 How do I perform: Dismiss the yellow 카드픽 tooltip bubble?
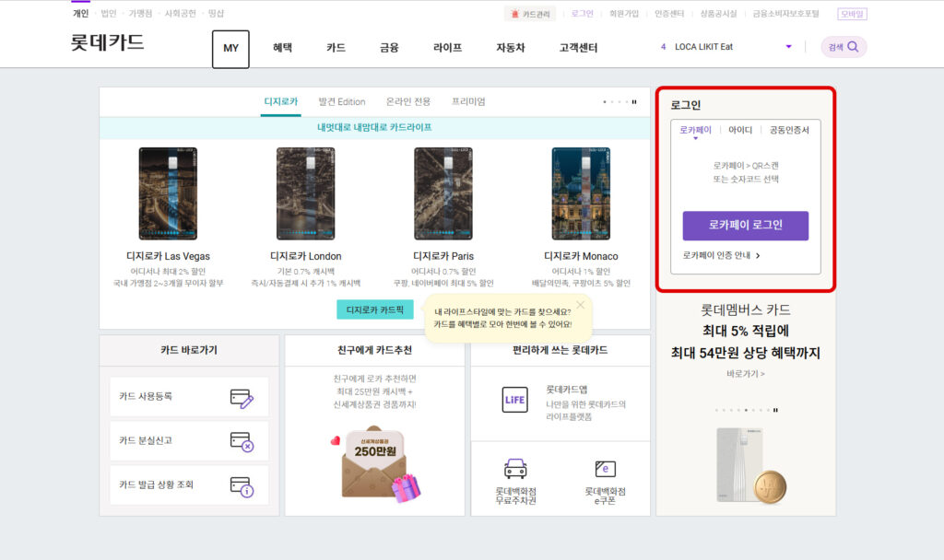coord(581,303)
